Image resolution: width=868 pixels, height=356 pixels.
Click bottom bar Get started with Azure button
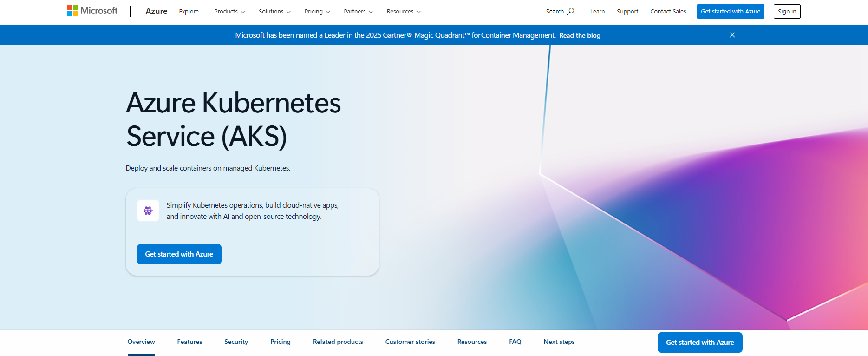coord(700,343)
